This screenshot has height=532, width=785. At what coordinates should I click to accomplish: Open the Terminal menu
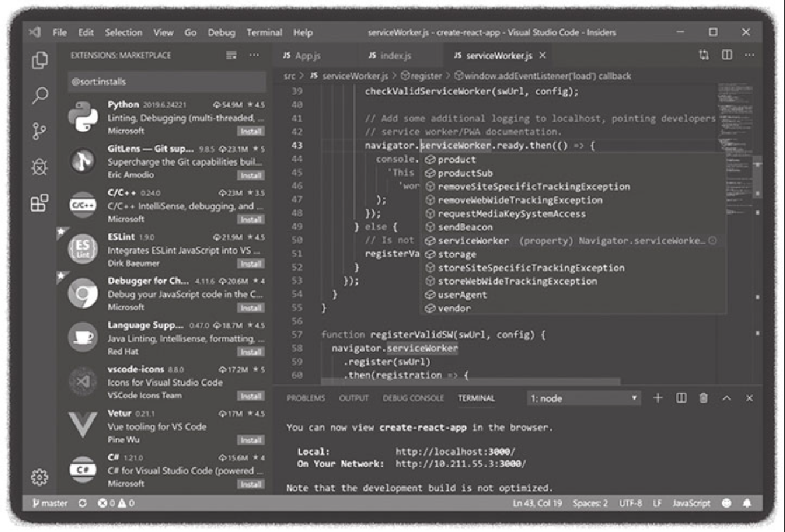pyautogui.click(x=264, y=33)
